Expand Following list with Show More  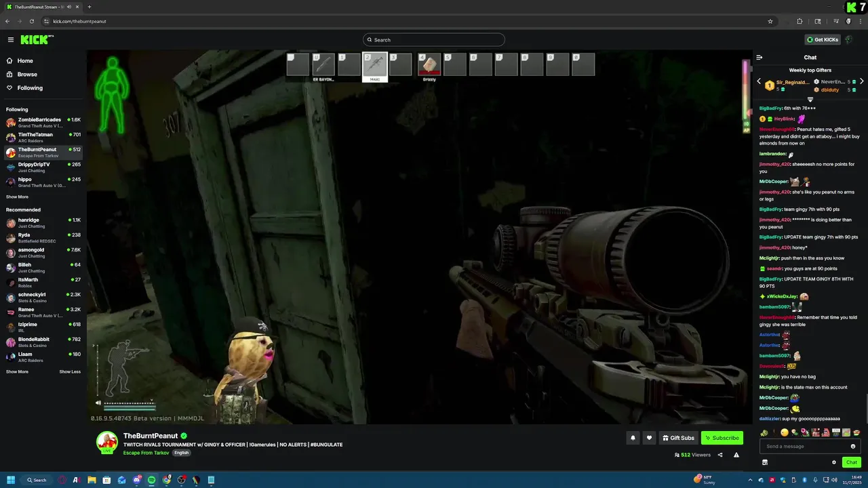tap(17, 197)
